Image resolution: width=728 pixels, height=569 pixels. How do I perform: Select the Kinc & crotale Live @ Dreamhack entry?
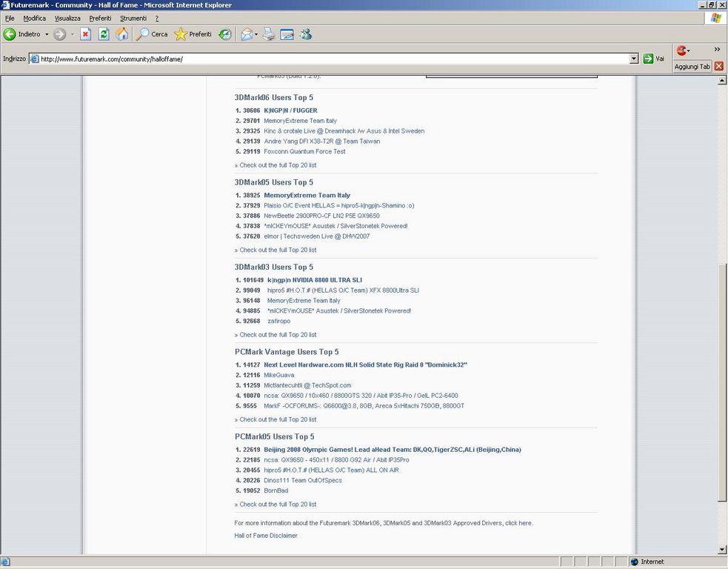[x=344, y=131]
